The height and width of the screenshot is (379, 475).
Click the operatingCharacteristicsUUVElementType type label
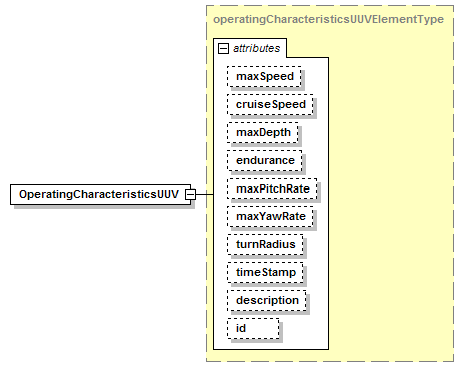(x=328, y=19)
